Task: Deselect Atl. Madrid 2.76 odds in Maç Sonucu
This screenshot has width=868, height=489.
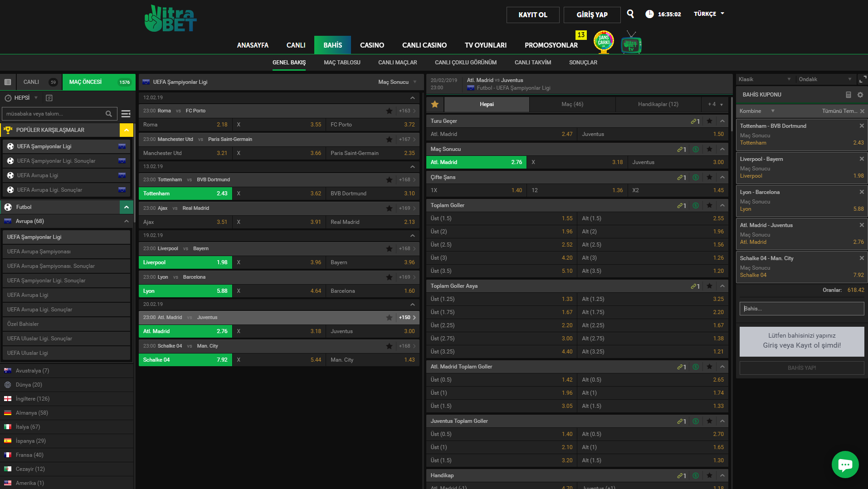Action: click(x=476, y=162)
